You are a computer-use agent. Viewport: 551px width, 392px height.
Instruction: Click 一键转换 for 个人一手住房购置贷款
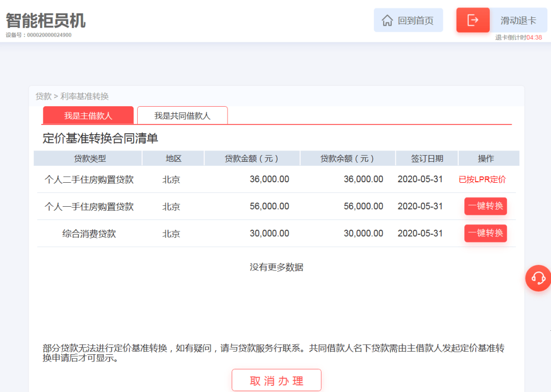pos(486,206)
